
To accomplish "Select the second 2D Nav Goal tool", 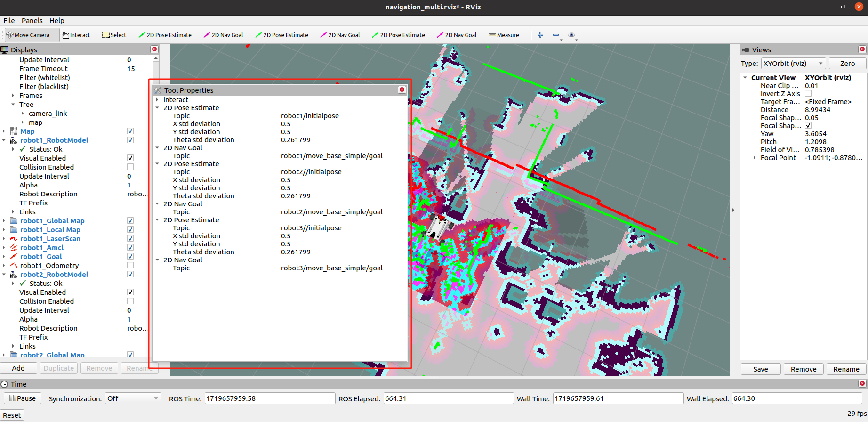I will 340,35.
